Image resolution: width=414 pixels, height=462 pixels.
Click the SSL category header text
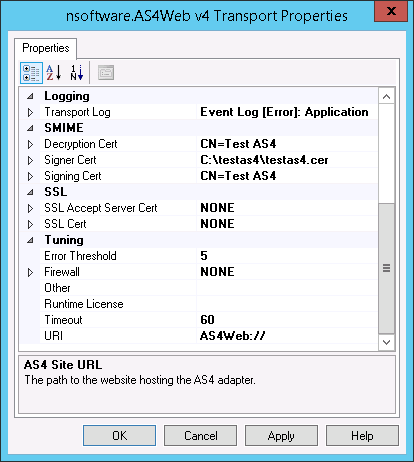point(56,192)
